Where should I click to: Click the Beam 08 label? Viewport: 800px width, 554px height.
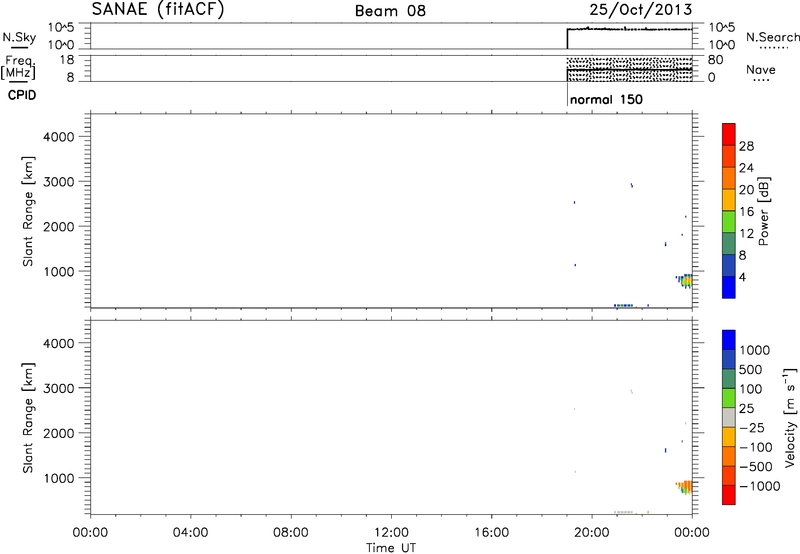click(390, 11)
